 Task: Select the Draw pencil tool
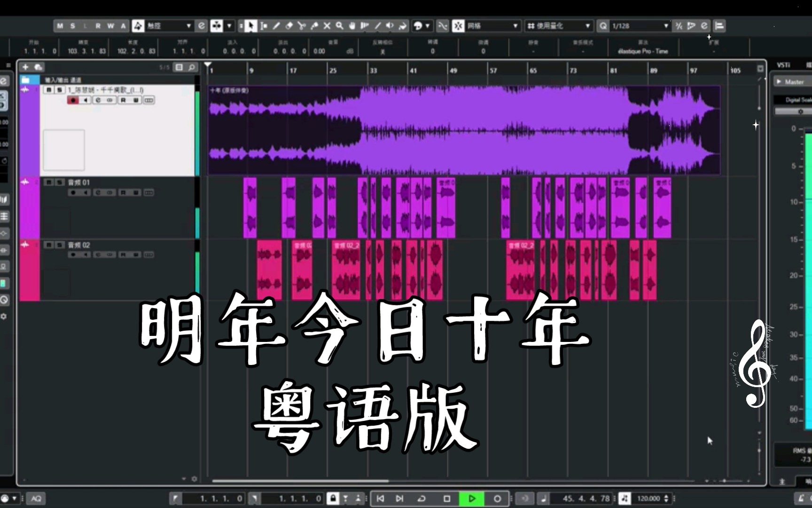[x=276, y=26]
